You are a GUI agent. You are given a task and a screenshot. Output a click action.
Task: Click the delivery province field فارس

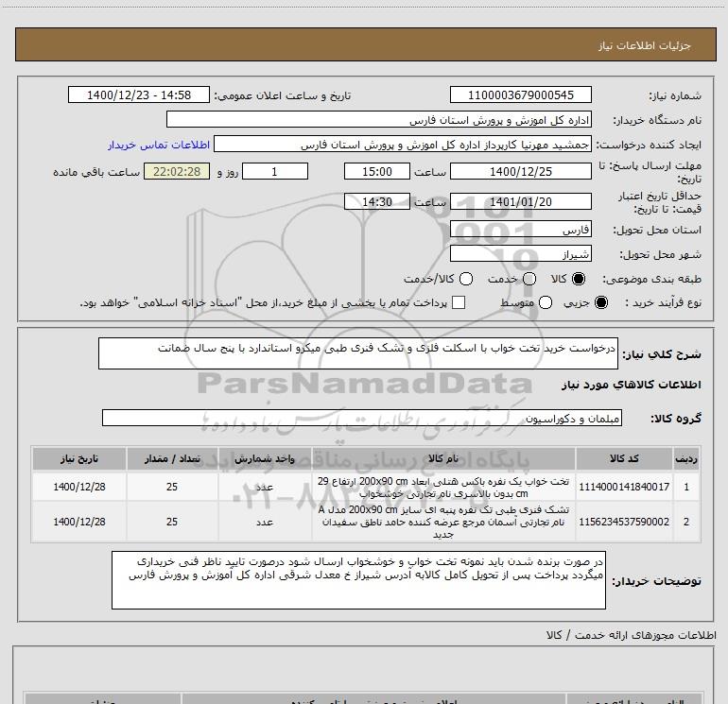pos(520,230)
